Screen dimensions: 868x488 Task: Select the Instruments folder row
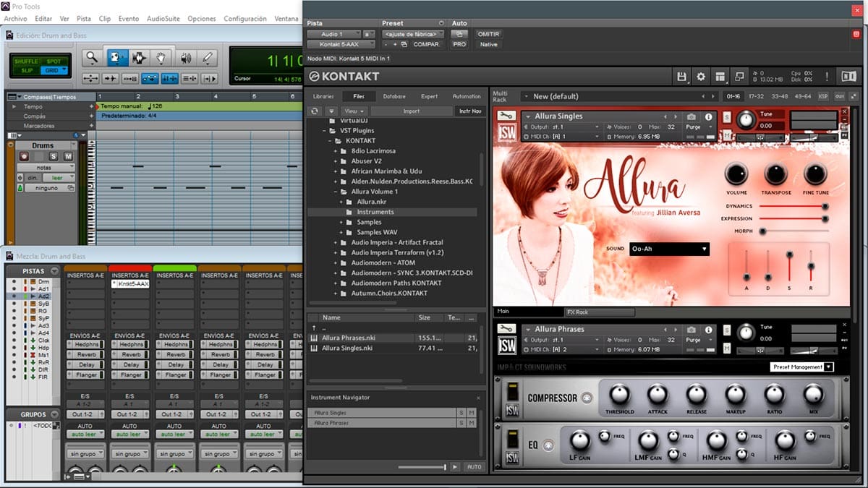click(x=392, y=212)
